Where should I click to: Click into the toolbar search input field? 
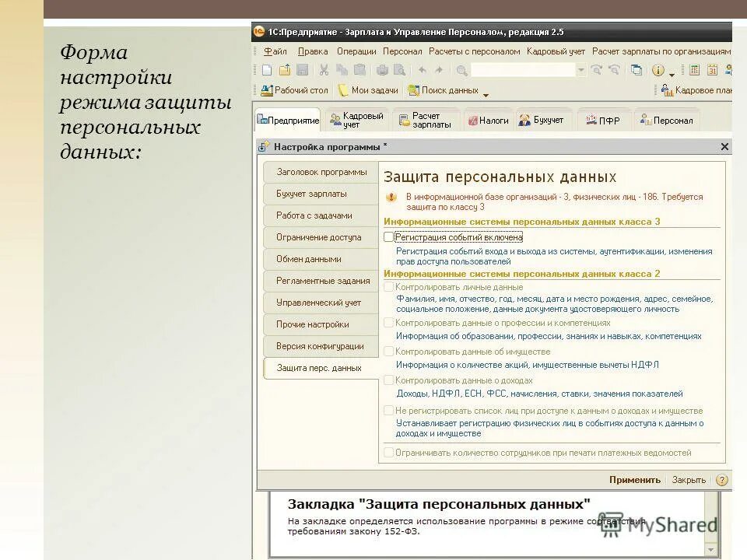coord(523,71)
